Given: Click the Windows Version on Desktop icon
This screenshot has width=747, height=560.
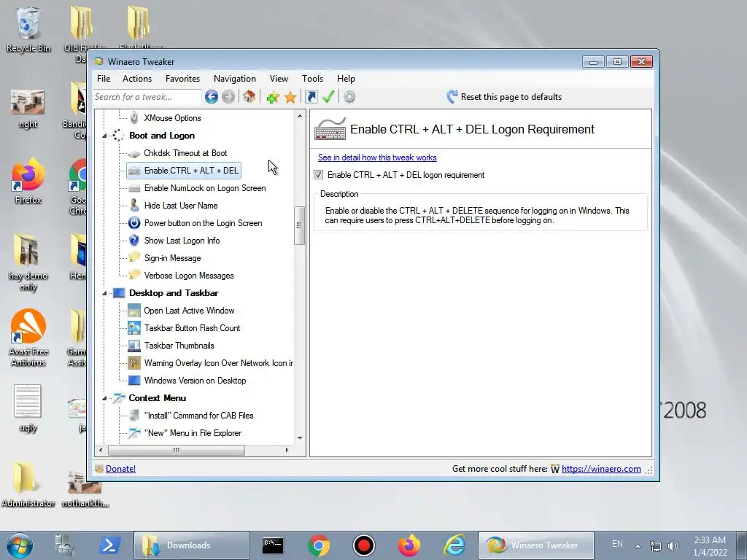Looking at the screenshot, I should (134, 381).
